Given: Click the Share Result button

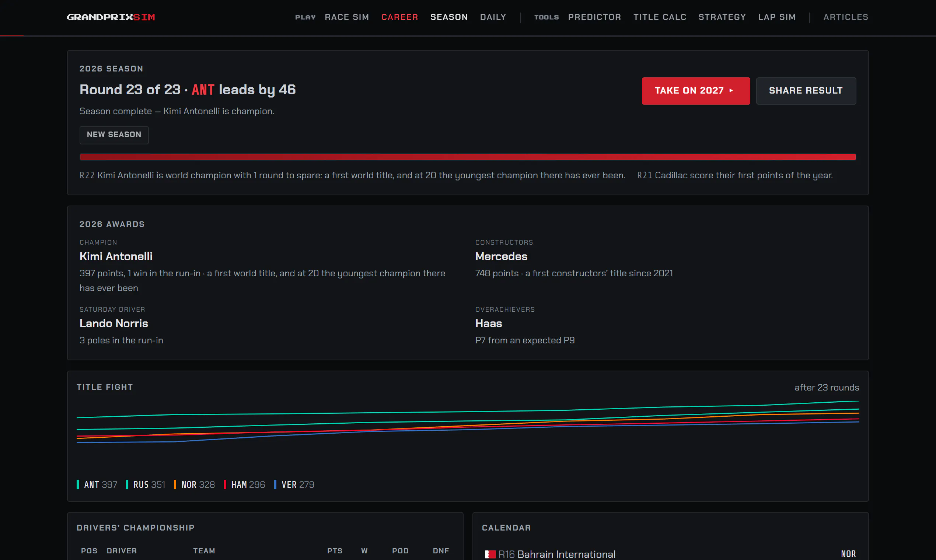Looking at the screenshot, I should click(x=806, y=91).
